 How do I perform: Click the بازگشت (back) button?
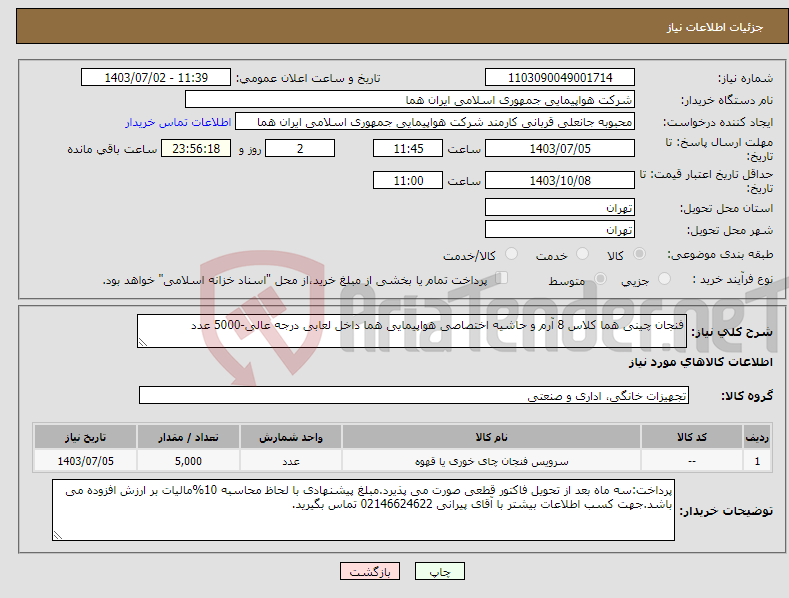click(370, 571)
